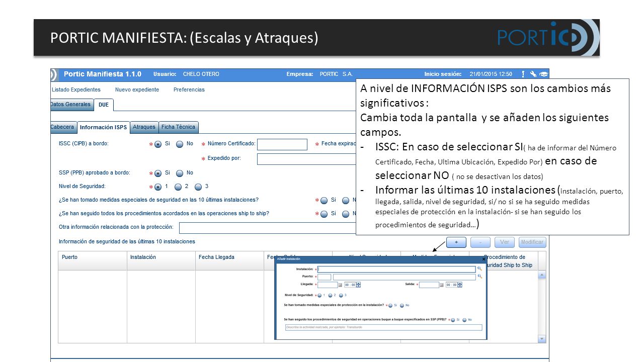Select Si for medidas especiales de protección in dialog
The height and width of the screenshot is (362, 644).
click(x=390, y=305)
